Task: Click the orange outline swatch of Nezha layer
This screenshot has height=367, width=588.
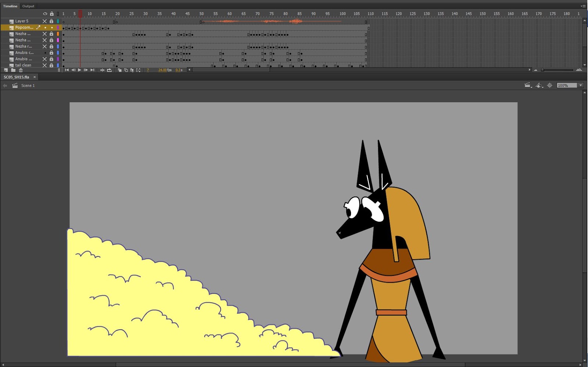Action: [58, 34]
